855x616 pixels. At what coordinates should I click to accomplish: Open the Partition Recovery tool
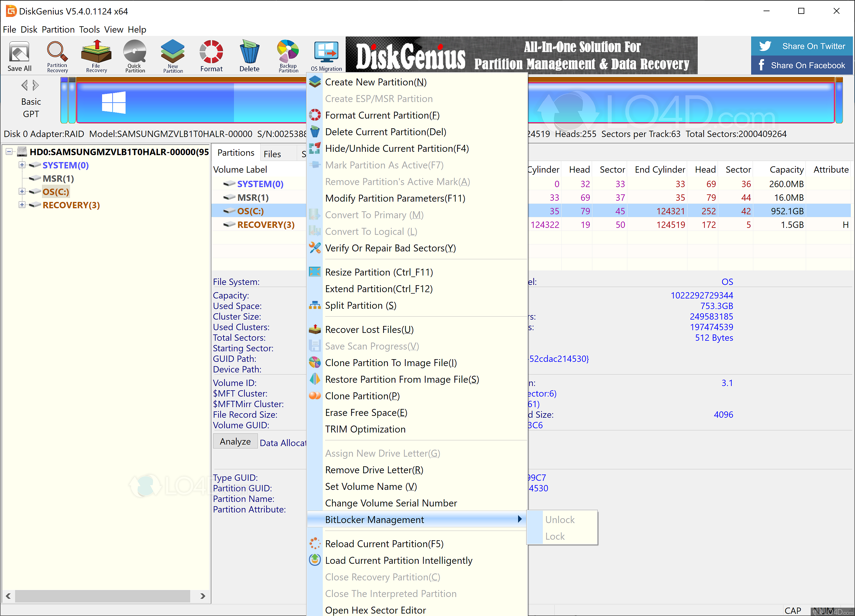[57, 56]
